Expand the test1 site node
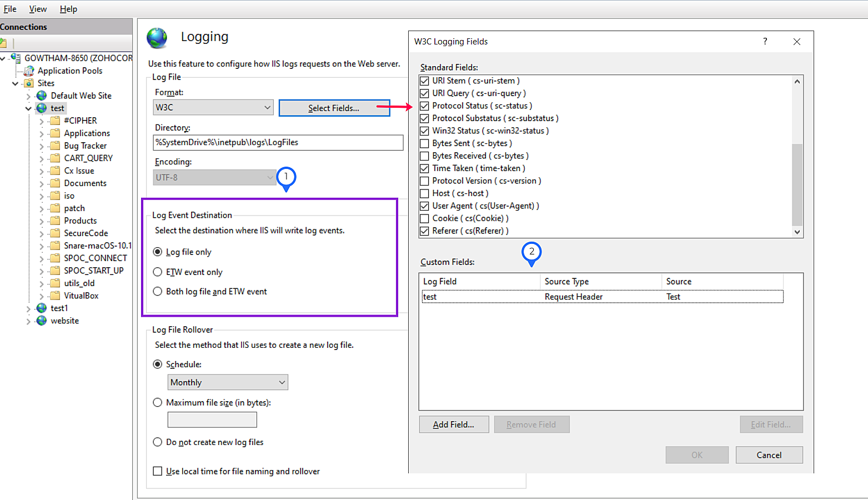This screenshot has width=868, height=500. [x=28, y=308]
